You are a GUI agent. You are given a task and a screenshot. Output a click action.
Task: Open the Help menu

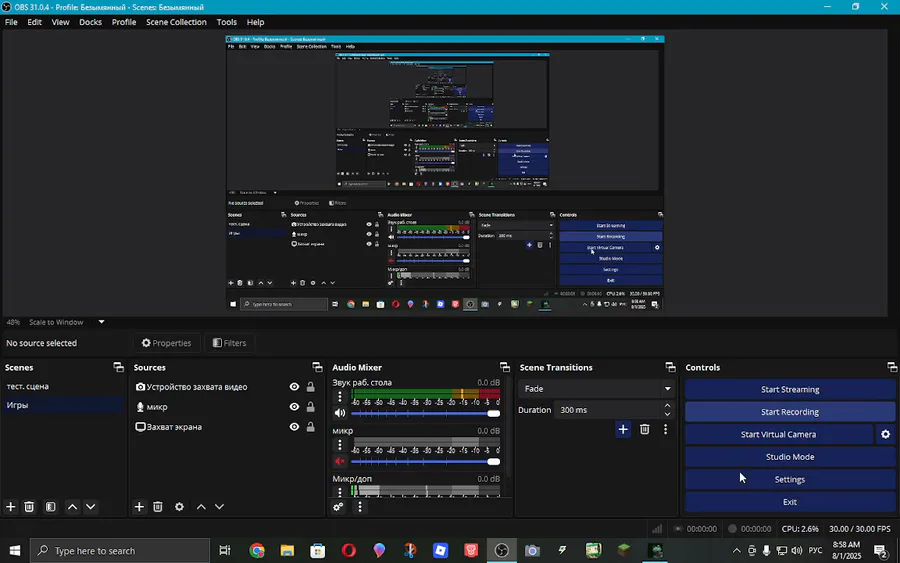coord(255,22)
